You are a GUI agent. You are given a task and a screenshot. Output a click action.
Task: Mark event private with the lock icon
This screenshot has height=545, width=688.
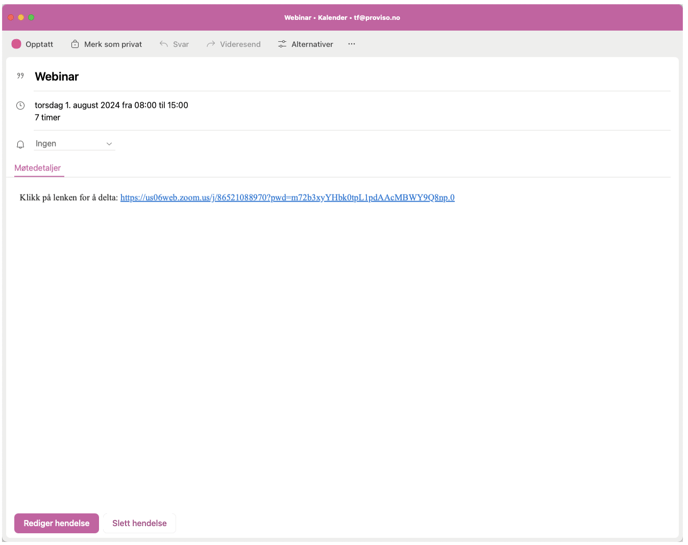[75, 44]
